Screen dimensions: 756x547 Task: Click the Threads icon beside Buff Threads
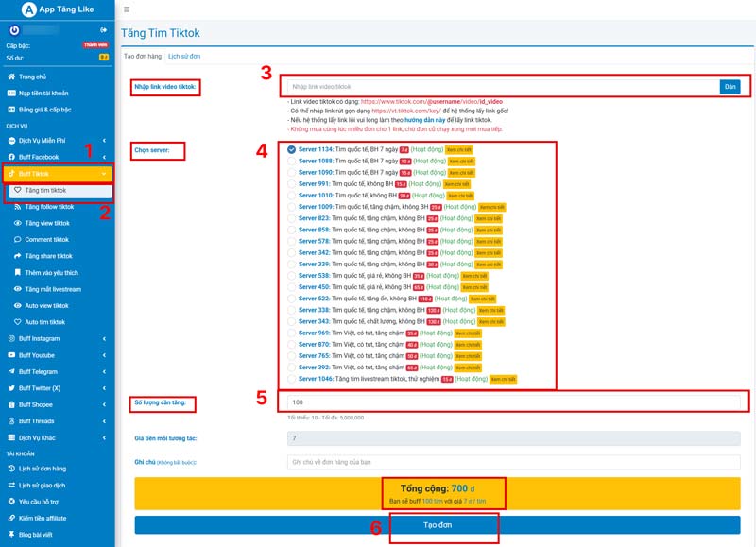click(x=11, y=421)
